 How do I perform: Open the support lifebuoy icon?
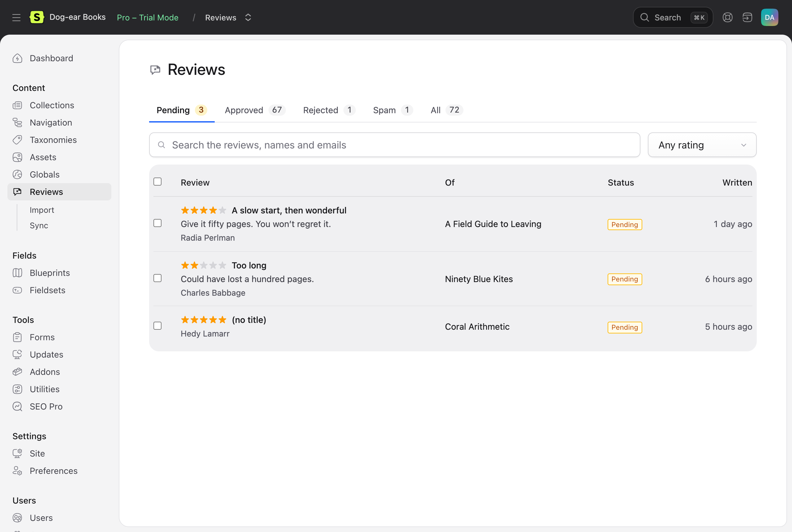[x=727, y=17]
